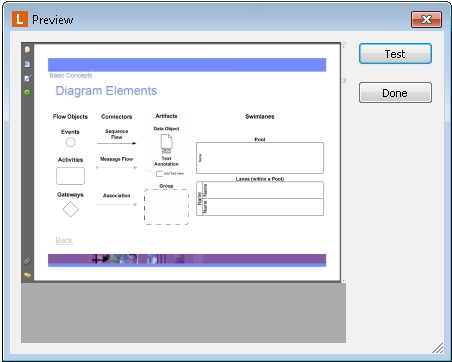Close the Preview dialog
The image size is (452, 362).
426,19
